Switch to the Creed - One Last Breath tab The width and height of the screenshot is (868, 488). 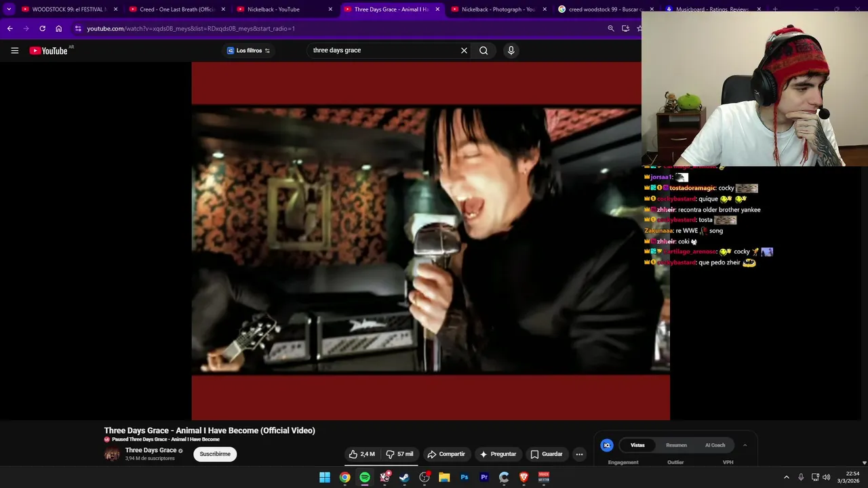[x=176, y=9]
